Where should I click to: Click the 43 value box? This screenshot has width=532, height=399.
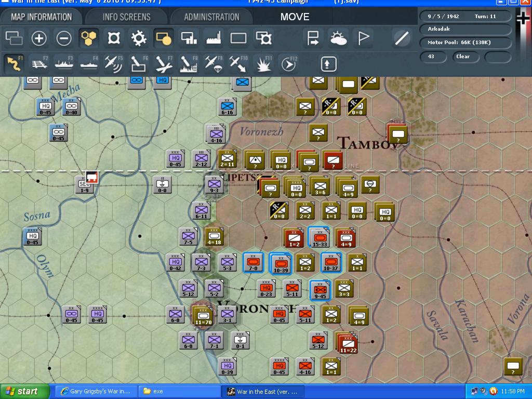click(433, 57)
